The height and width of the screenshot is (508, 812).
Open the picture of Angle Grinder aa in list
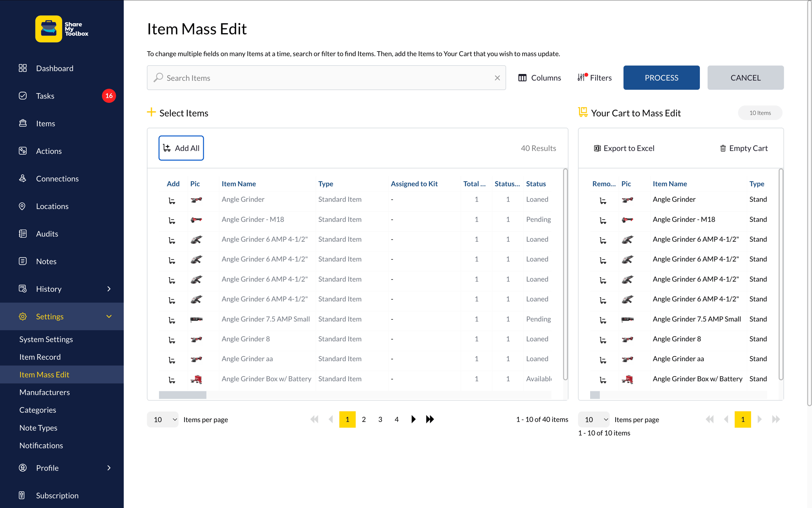196,359
